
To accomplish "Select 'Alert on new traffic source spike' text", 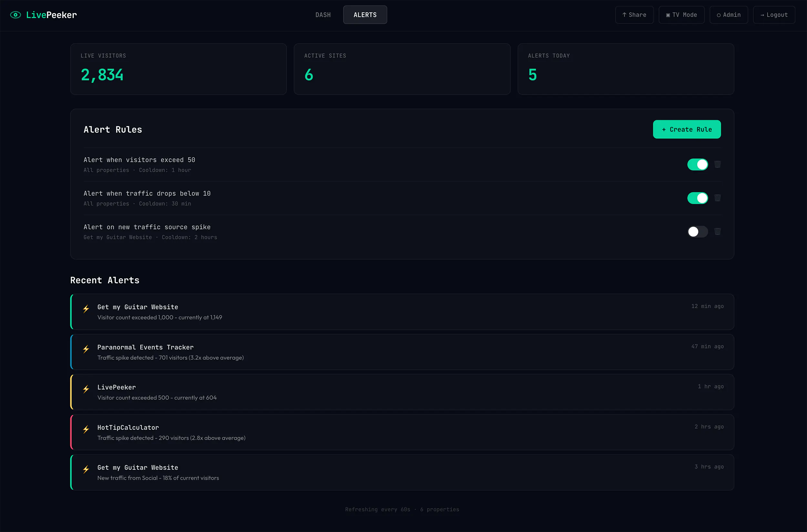I will tap(147, 227).
